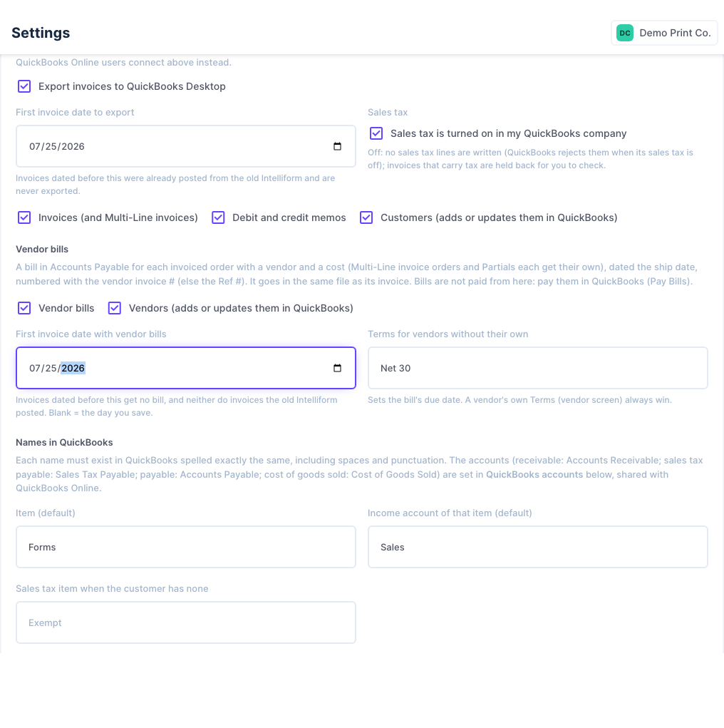The height and width of the screenshot is (728, 724).
Task: Click QuickBooks Online users connect above text
Action: point(123,63)
